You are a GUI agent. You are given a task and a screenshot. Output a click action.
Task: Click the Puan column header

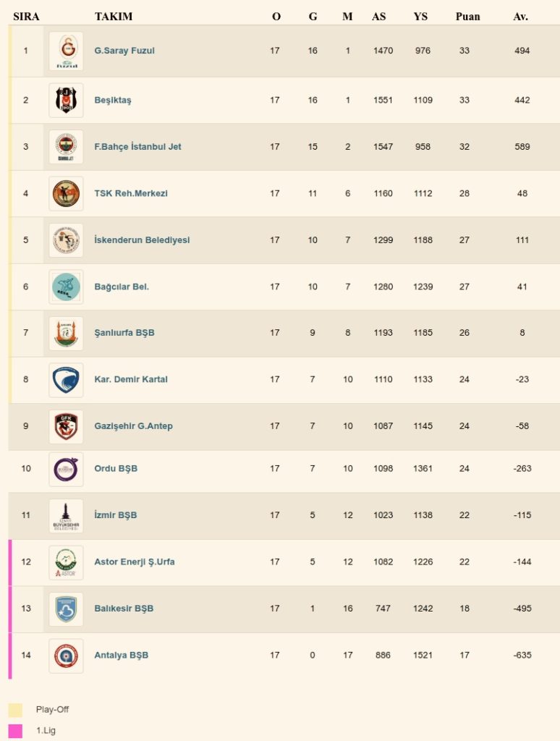coord(467,17)
